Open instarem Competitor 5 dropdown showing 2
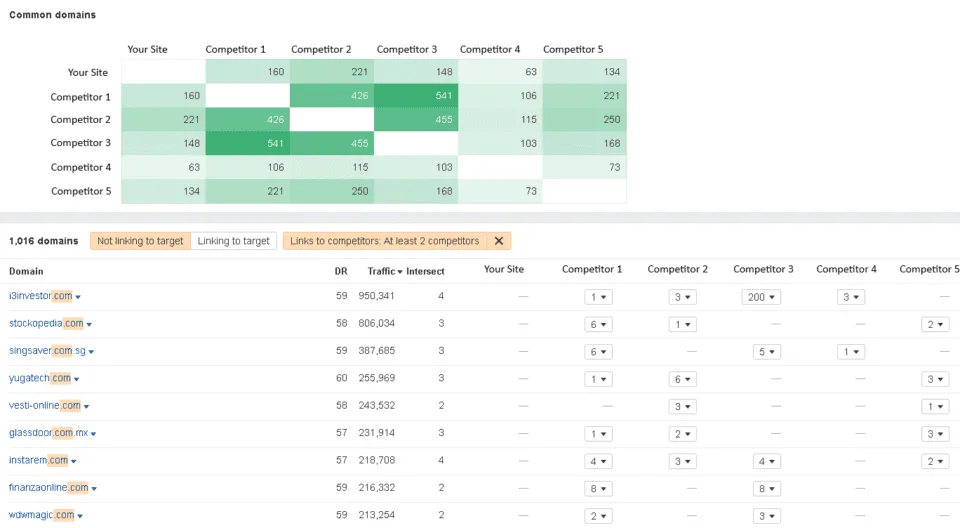This screenshot has width=960, height=528. pyautogui.click(x=935, y=461)
